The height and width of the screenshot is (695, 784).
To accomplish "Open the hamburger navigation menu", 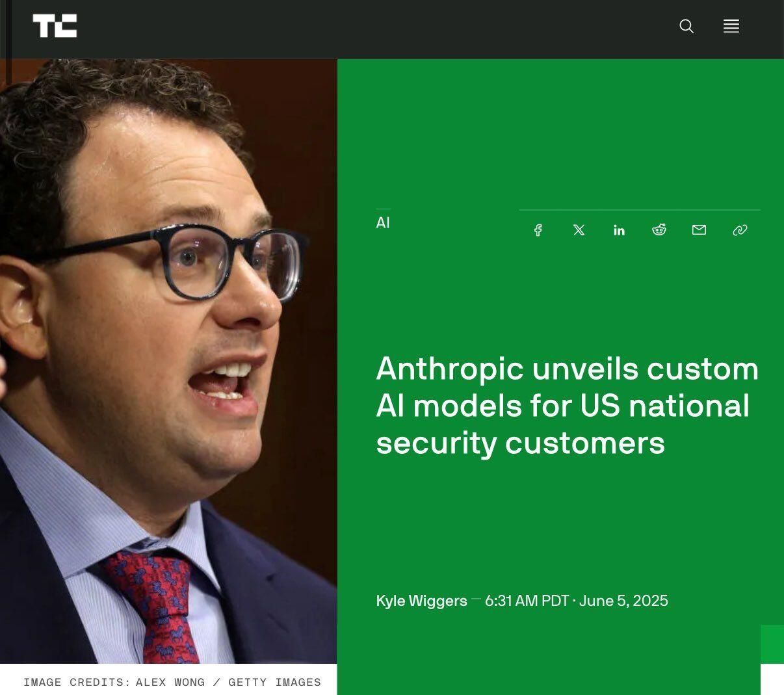I will pos(731,26).
